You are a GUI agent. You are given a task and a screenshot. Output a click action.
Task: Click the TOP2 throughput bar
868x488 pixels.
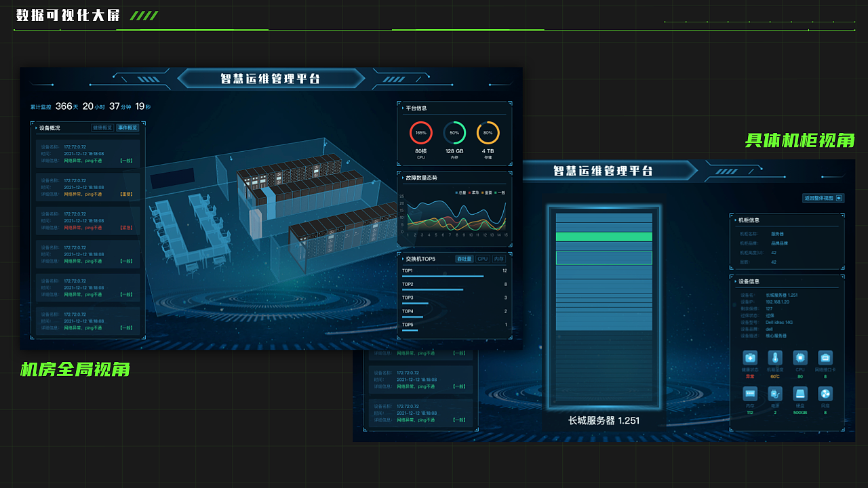pos(433,290)
